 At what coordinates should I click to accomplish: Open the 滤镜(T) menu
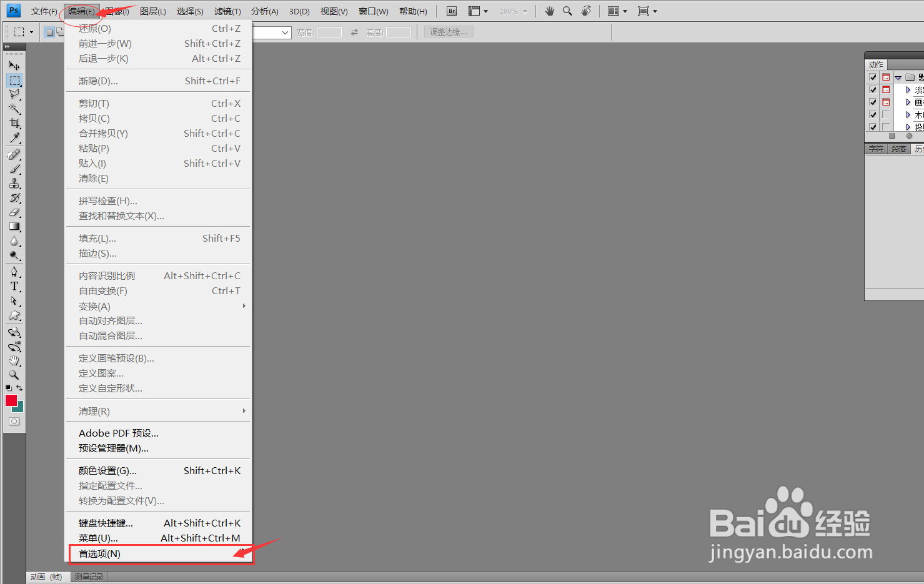(227, 11)
